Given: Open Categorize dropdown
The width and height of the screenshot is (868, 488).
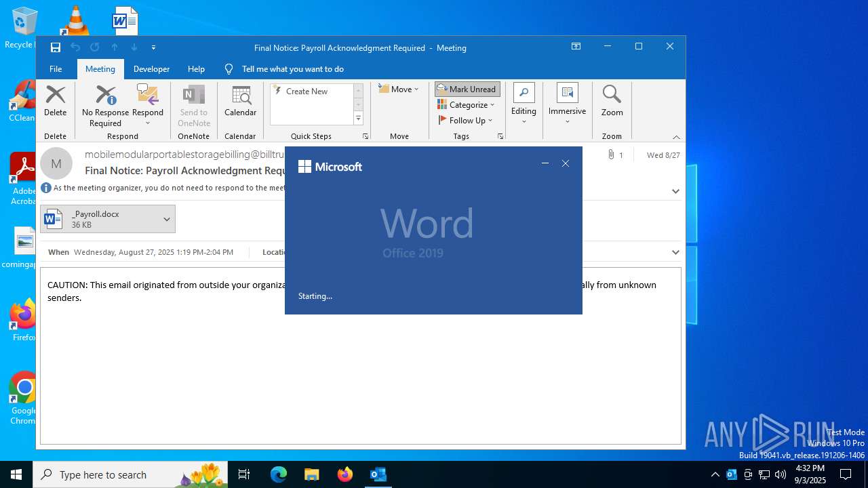Looking at the screenshot, I should (466, 105).
